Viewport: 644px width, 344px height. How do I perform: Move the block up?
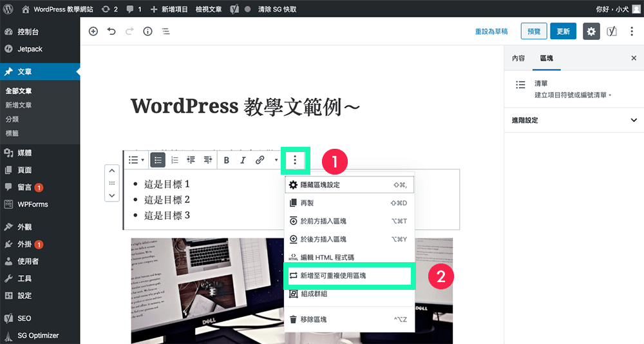click(x=111, y=171)
